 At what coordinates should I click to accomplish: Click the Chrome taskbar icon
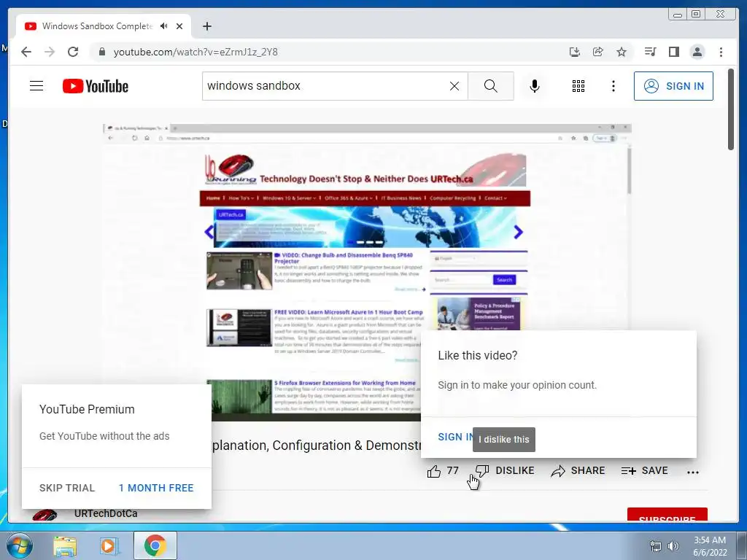tap(155, 545)
